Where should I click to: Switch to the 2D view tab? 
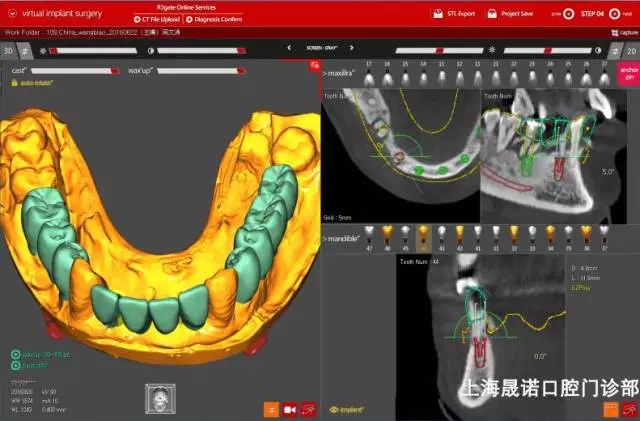coord(630,50)
